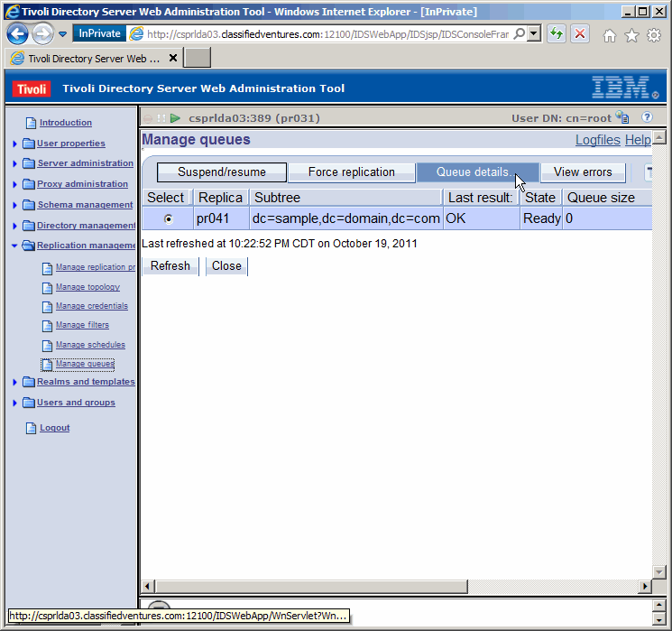
Task: Open the favorites star icon
Action: [631, 35]
